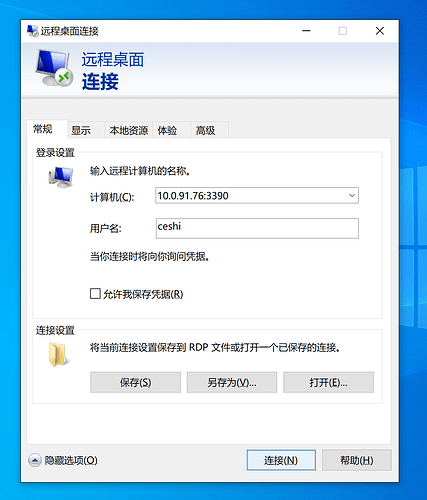Click 打开(E)... button
Screen dimensions: 427x500
pyautogui.click(x=328, y=382)
